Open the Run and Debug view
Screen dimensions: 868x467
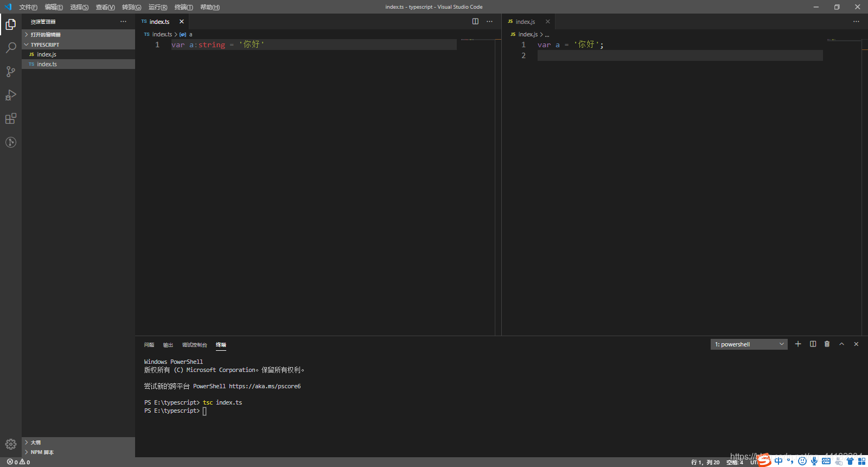(11, 95)
